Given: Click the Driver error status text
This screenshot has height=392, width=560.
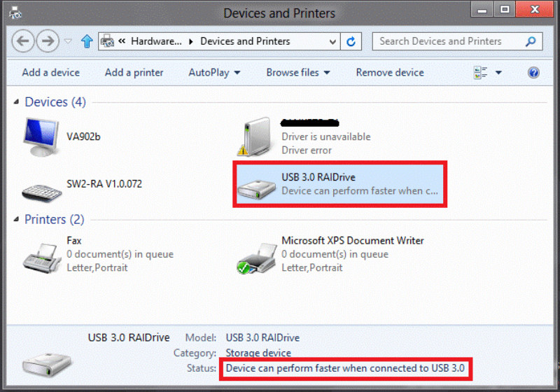Looking at the screenshot, I should tap(307, 150).
